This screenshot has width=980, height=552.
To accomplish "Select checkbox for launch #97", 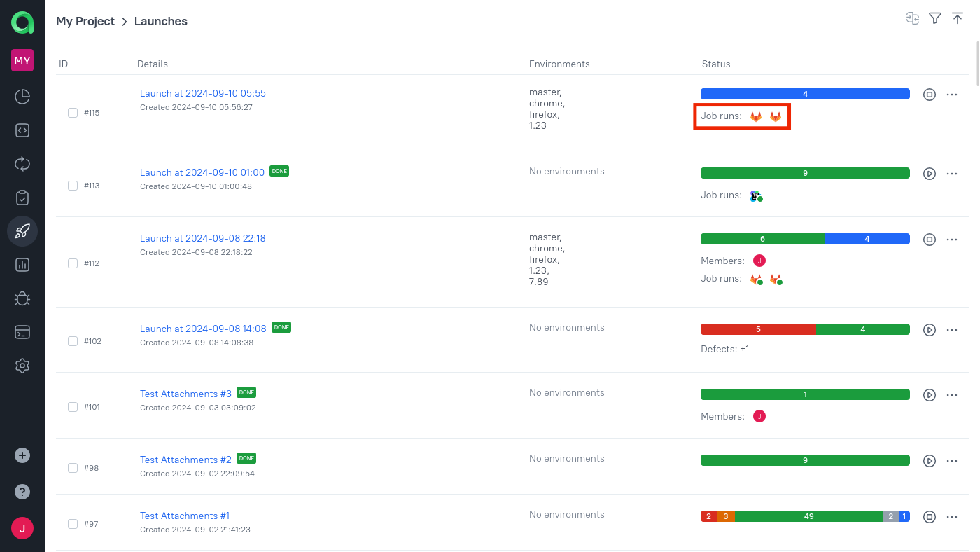I will [x=73, y=524].
